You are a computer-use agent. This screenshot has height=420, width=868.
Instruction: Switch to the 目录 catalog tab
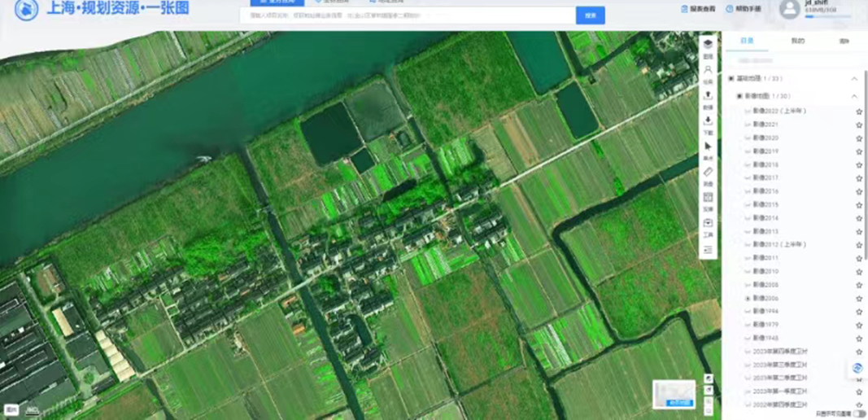coord(748,41)
